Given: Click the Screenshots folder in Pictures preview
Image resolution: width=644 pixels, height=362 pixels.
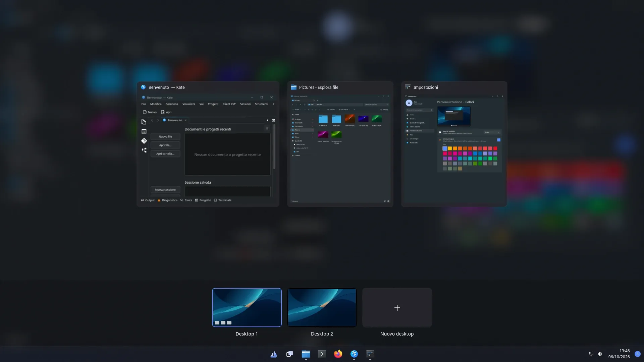Looking at the screenshot, I should [x=323, y=120].
